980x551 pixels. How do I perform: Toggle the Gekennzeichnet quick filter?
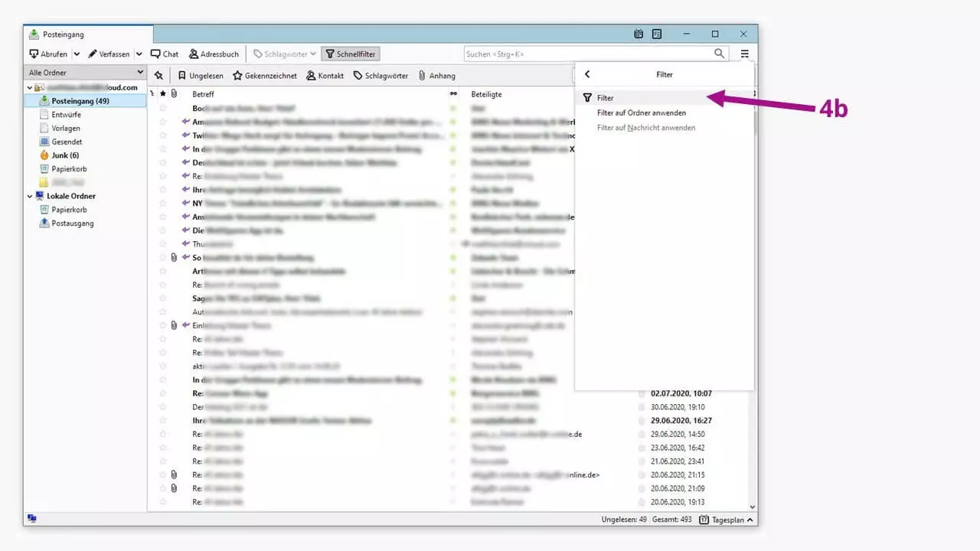(266, 76)
